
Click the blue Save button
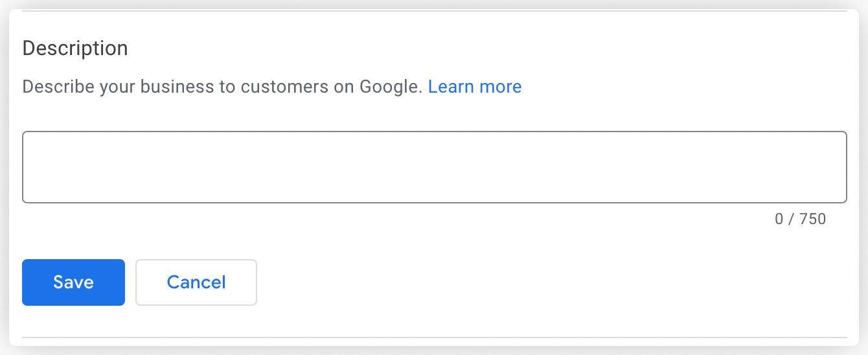pos(73,282)
